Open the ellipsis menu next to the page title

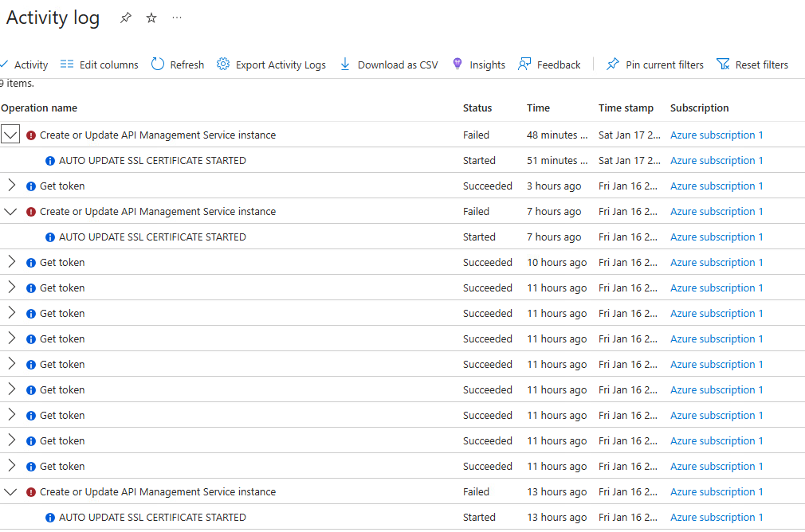[x=177, y=18]
